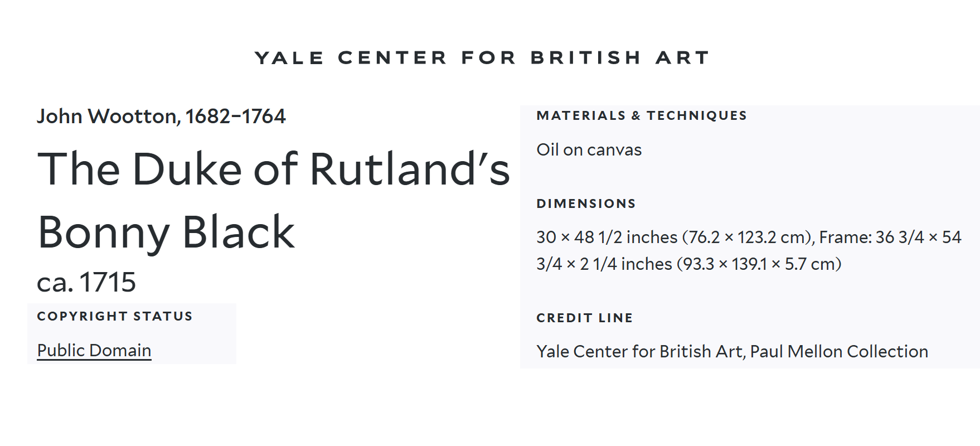Click the metric size "76.2 × 123.2 cm"
Screen dimensions: 980x446
point(746,237)
